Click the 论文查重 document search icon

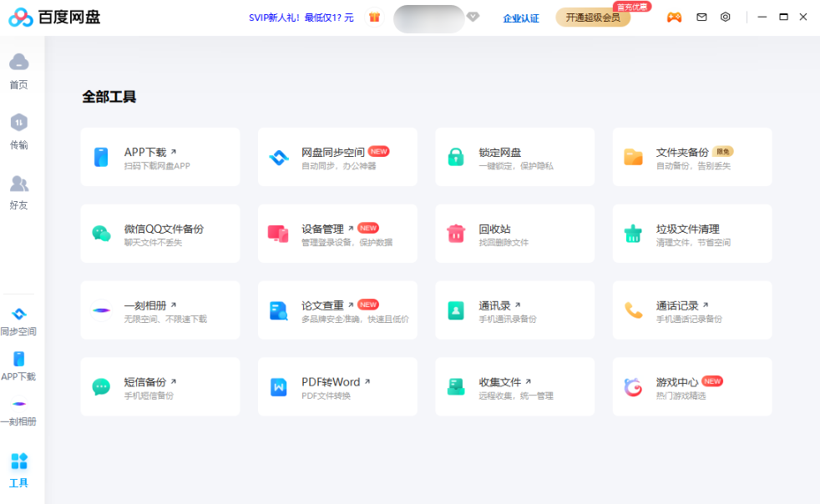click(279, 310)
